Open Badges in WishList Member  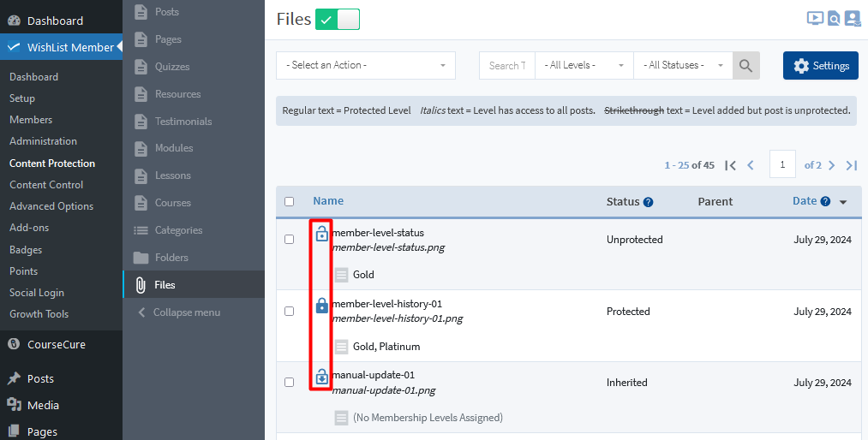26,250
